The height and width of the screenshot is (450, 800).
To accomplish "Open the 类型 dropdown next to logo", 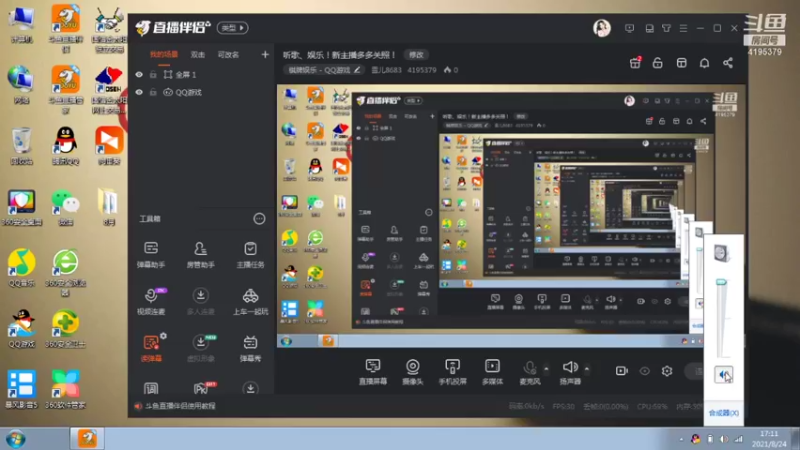I will pos(233,28).
